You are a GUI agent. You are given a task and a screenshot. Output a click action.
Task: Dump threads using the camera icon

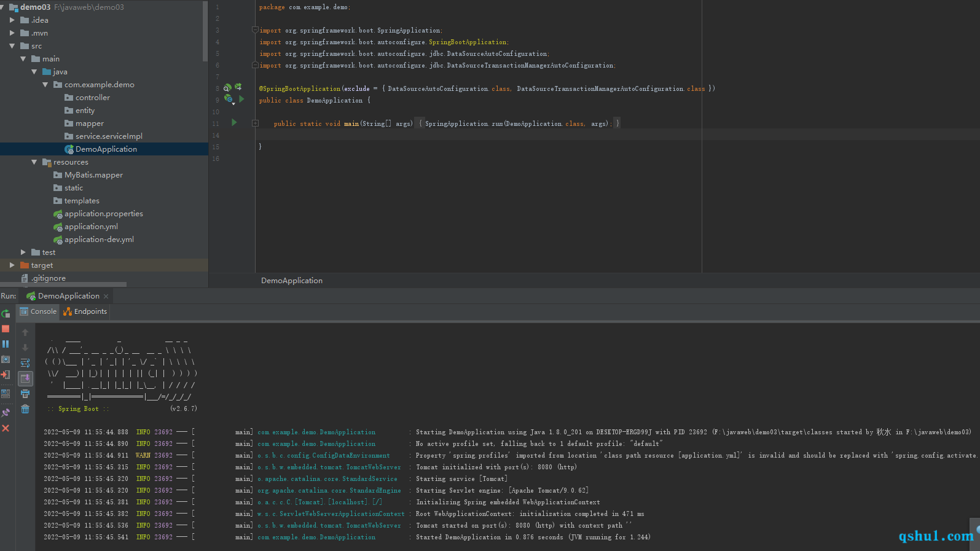coord(6,359)
